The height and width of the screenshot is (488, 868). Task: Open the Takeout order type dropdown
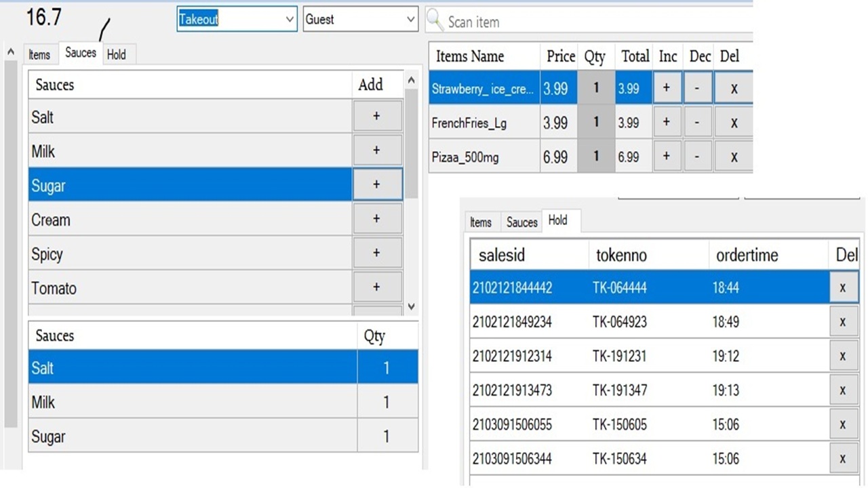coord(290,20)
